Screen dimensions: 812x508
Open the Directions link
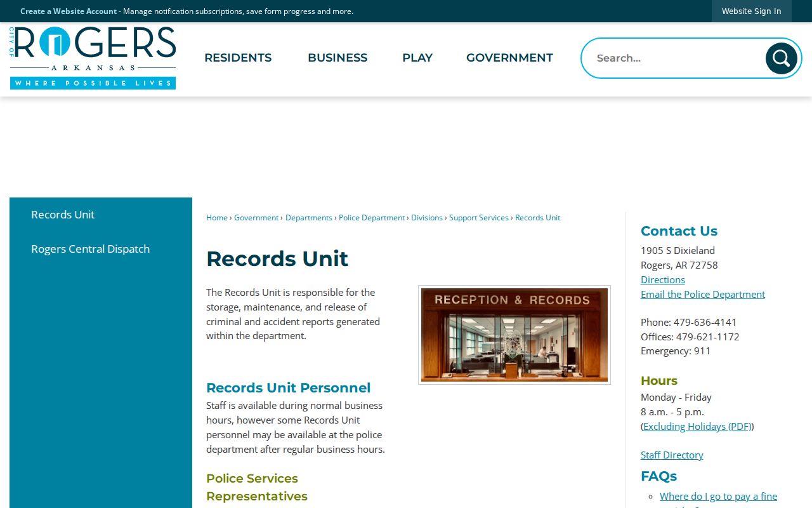click(663, 279)
